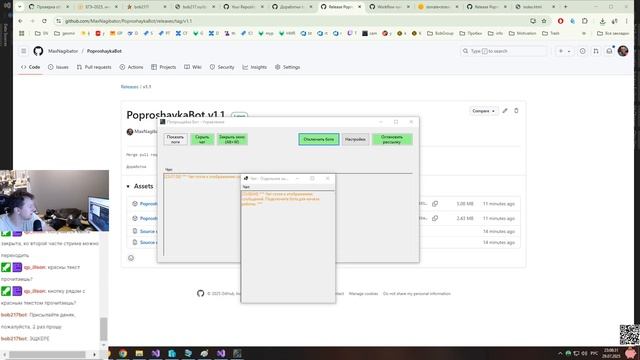Open the Code repository tab

[x=31, y=67]
